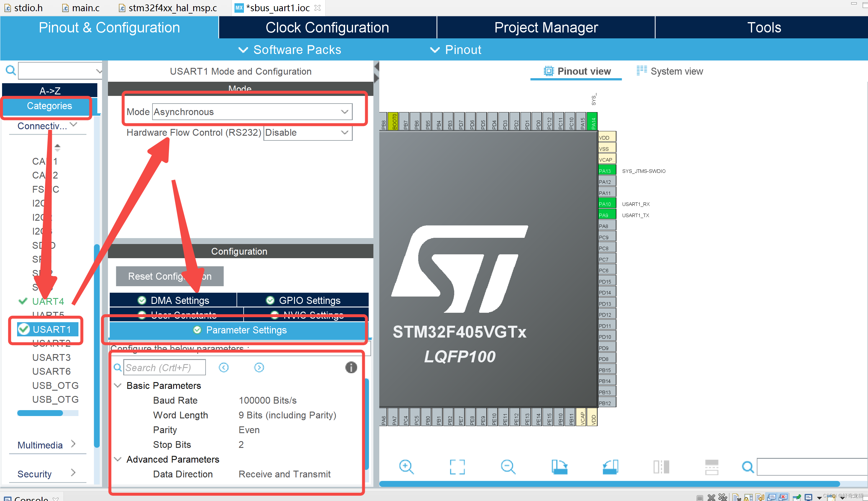Open the Software Packs dropdown menu
The width and height of the screenshot is (868, 501).
click(290, 50)
